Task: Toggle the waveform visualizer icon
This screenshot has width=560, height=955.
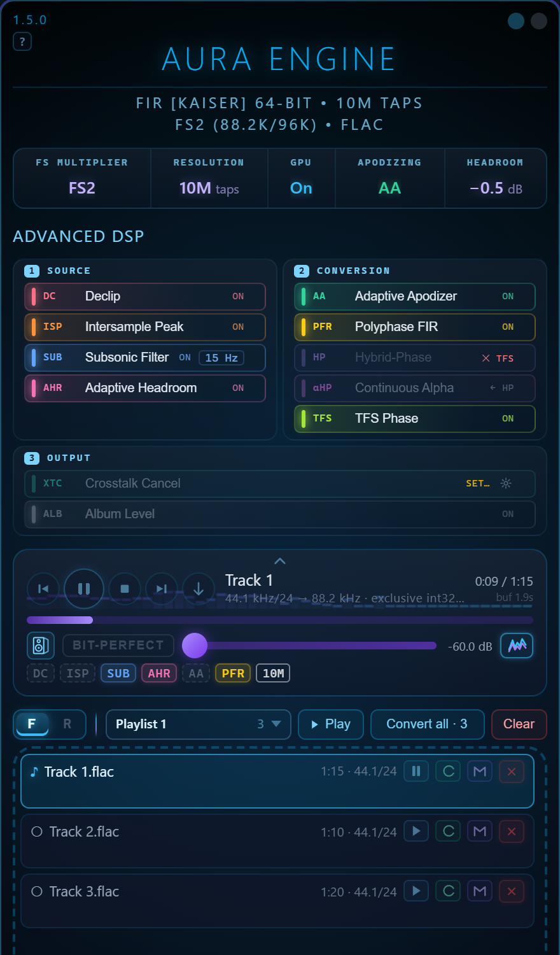Action: 517,646
